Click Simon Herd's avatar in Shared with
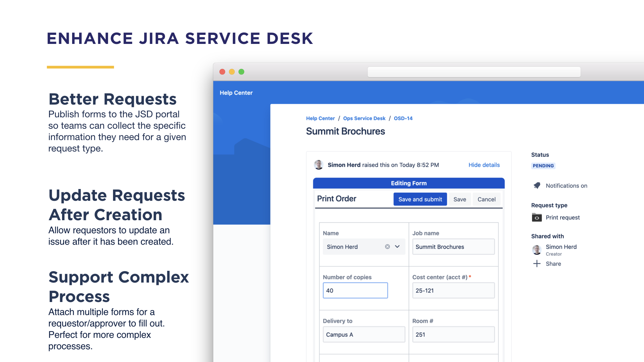644x362 pixels. 537,250
